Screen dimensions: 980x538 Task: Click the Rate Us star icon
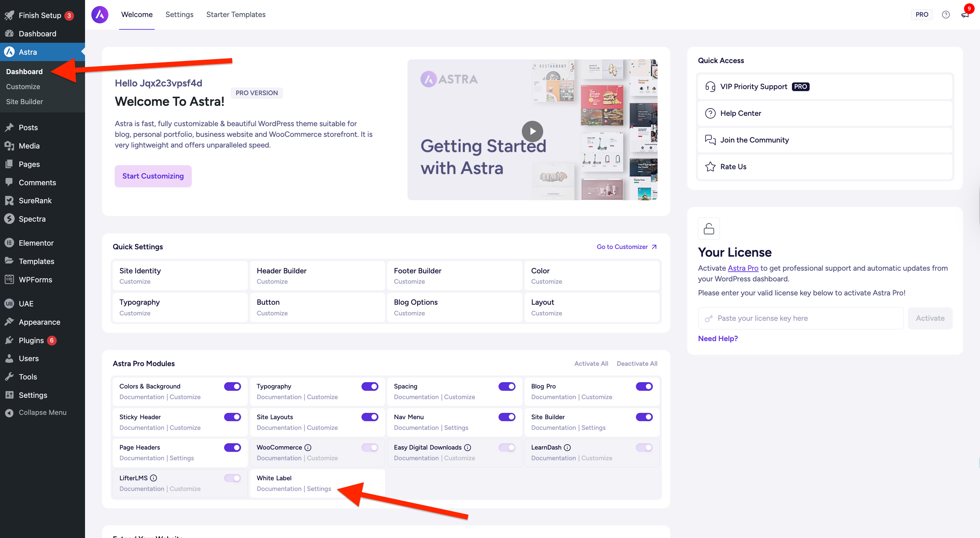(710, 167)
